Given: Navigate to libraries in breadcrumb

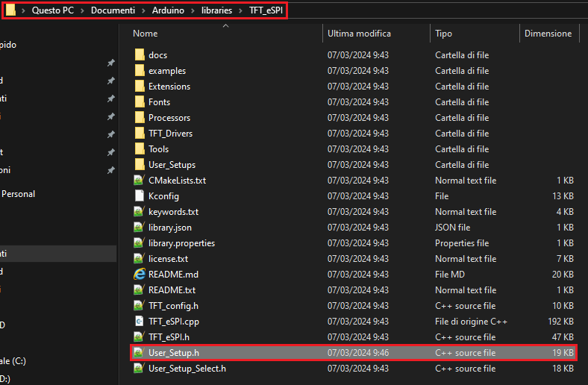Looking at the screenshot, I should pyautogui.click(x=216, y=10).
